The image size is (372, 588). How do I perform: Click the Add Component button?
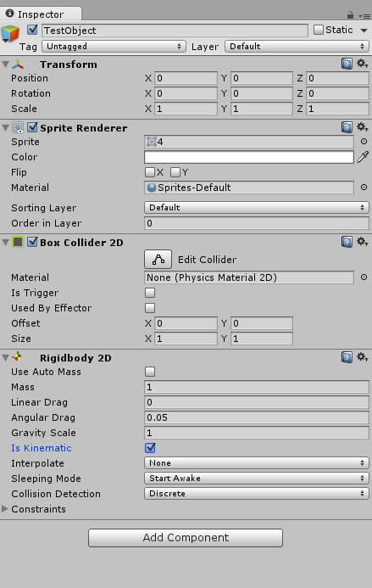(x=186, y=537)
